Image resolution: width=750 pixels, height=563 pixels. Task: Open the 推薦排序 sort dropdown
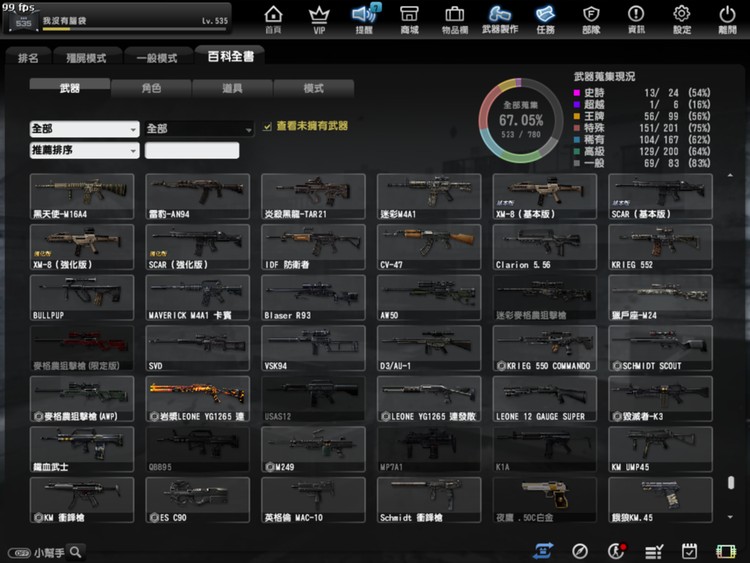[x=84, y=151]
